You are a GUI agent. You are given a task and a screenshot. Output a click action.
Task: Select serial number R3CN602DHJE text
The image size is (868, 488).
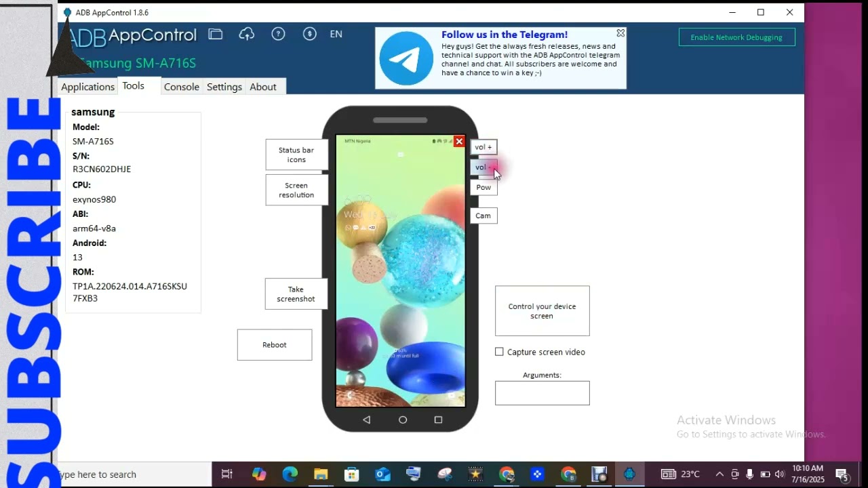[x=102, y=169]
